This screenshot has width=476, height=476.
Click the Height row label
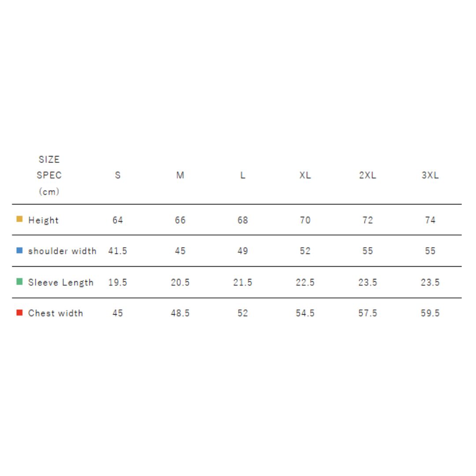43,220
